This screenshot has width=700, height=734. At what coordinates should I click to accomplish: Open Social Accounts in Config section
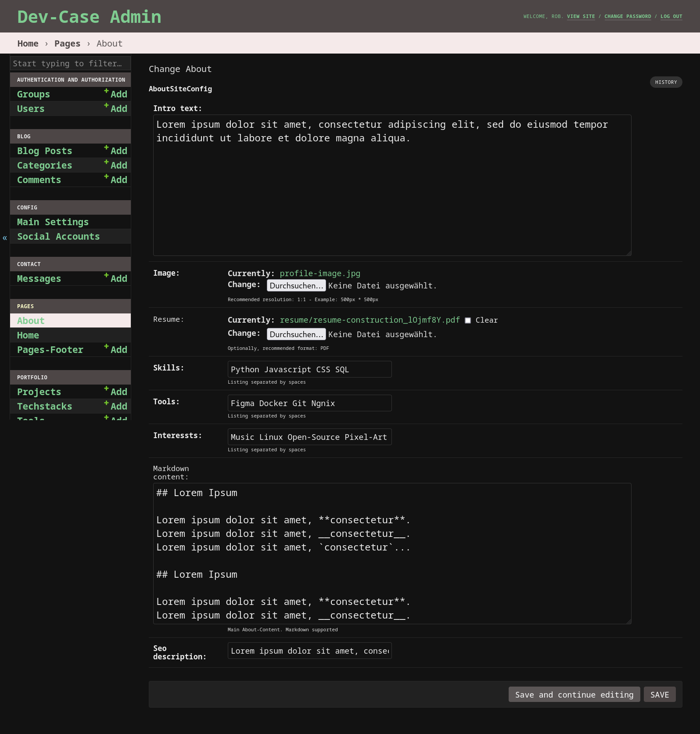click(58, 237)
